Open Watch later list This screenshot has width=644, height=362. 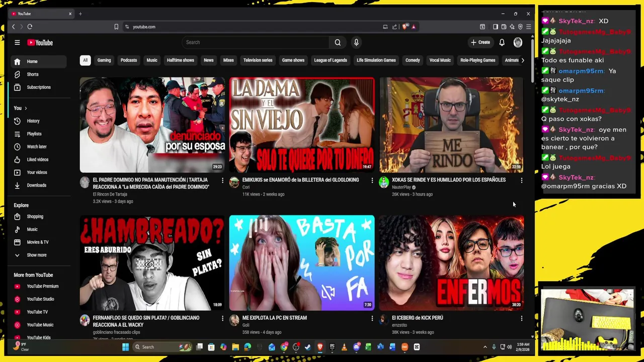[x=39, y=147]
